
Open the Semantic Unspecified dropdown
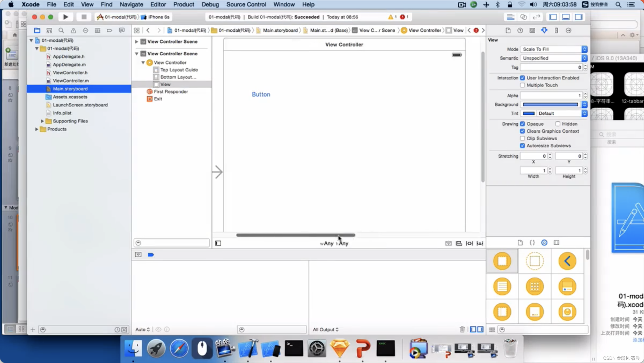[554, 58]
